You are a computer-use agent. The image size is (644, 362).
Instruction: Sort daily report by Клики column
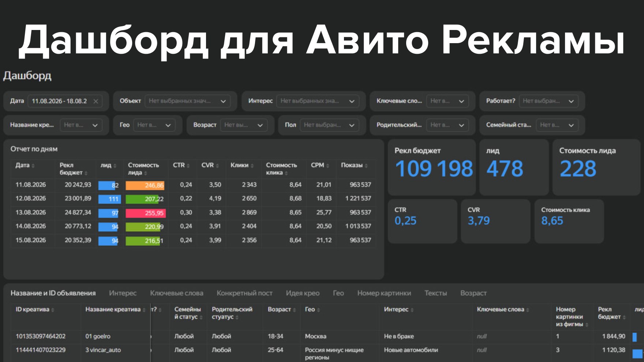point(242,165)
